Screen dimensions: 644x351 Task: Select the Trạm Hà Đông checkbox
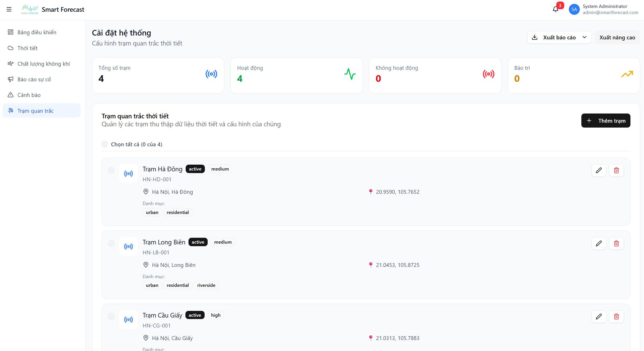point(111,170)
